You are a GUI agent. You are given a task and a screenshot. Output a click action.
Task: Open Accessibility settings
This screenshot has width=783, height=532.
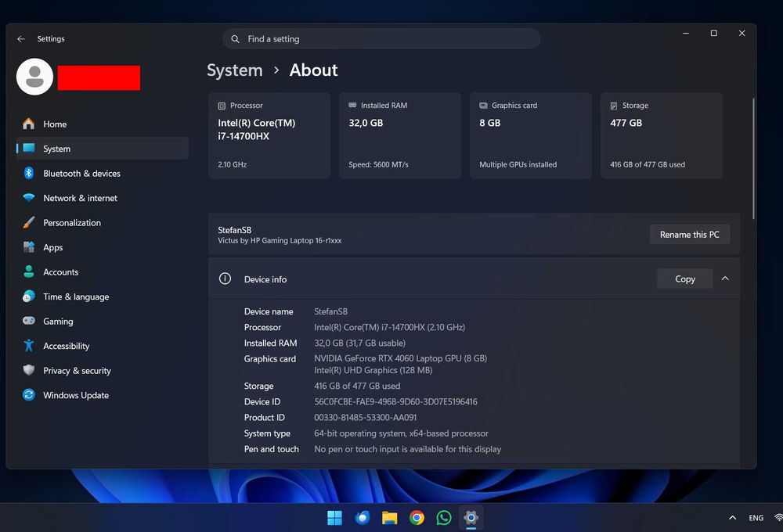coord(103,346)
